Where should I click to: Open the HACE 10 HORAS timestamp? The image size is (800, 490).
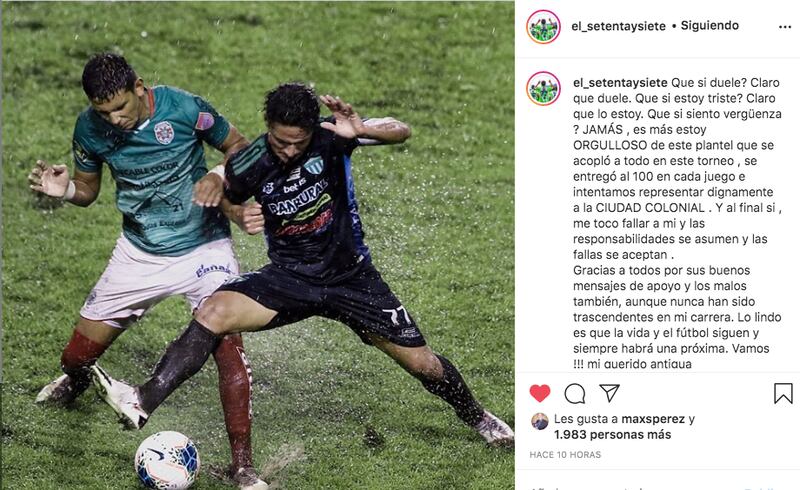pyautogui.click(x=565, y=454)
